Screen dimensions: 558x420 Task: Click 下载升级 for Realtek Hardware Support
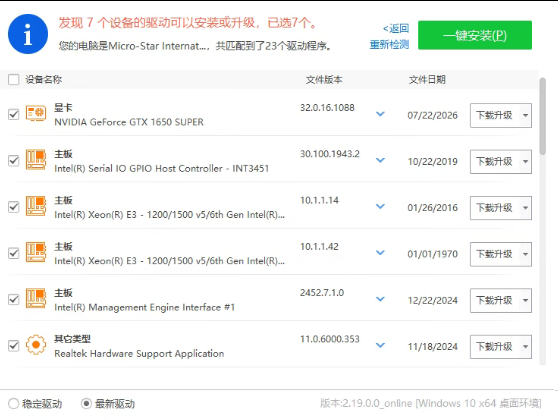pos(495,347)
